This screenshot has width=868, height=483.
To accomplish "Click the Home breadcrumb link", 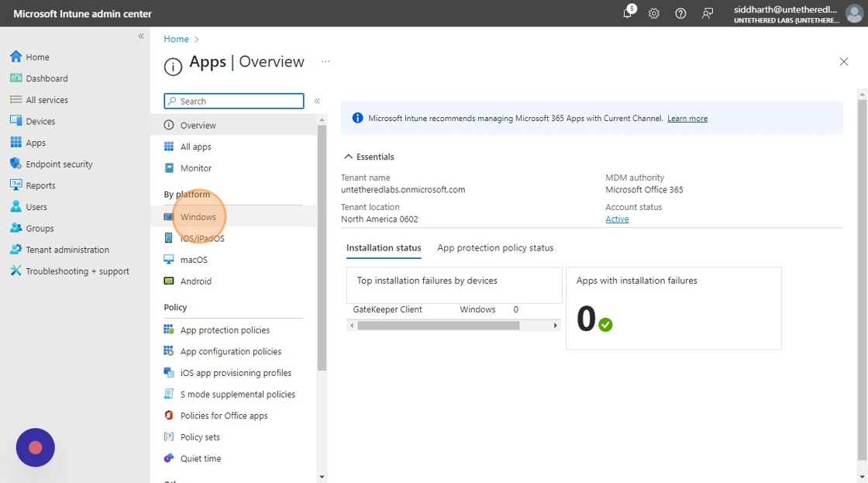I will point(176,39).
